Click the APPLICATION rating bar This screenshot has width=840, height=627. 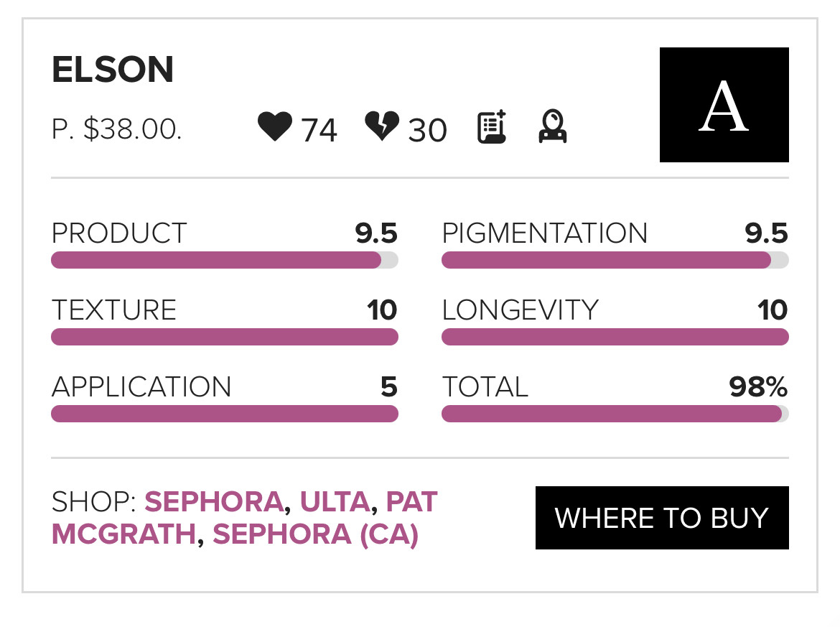coord(224,414)
